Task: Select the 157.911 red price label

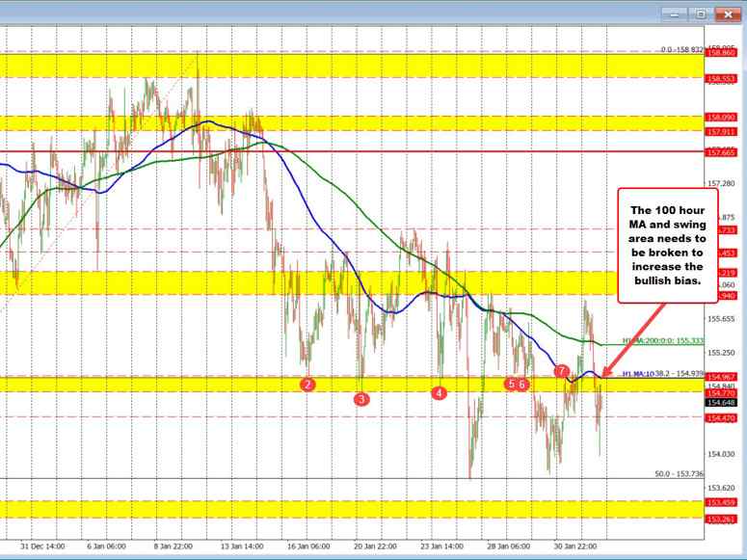Action: tap(721, 131)
